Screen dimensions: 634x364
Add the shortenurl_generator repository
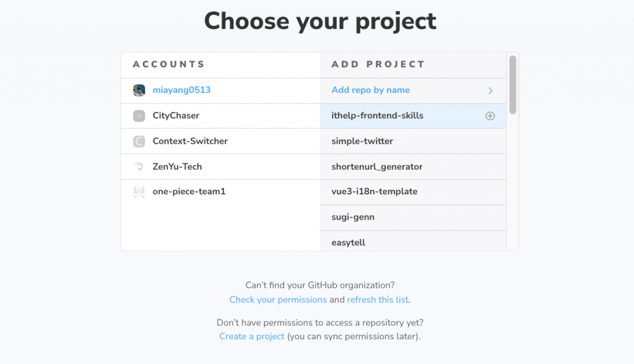click(x=376, y=167)
